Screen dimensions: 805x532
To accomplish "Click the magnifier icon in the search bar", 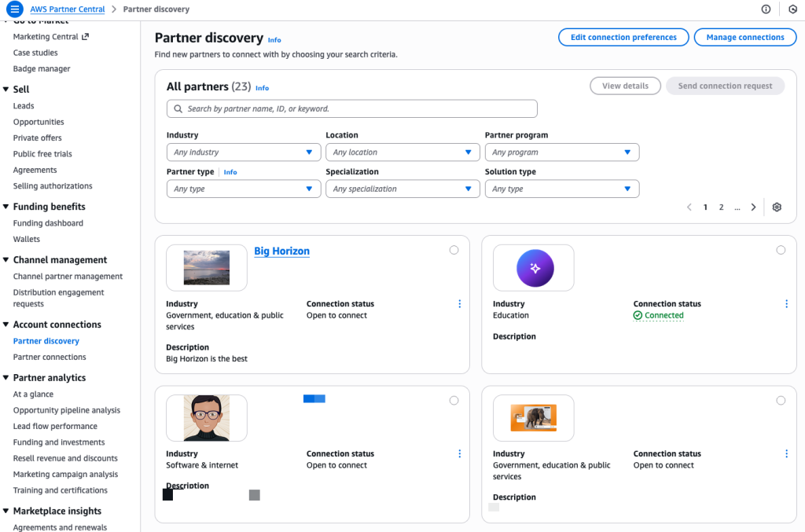I will pyautogui.click(x=176, y=108).
